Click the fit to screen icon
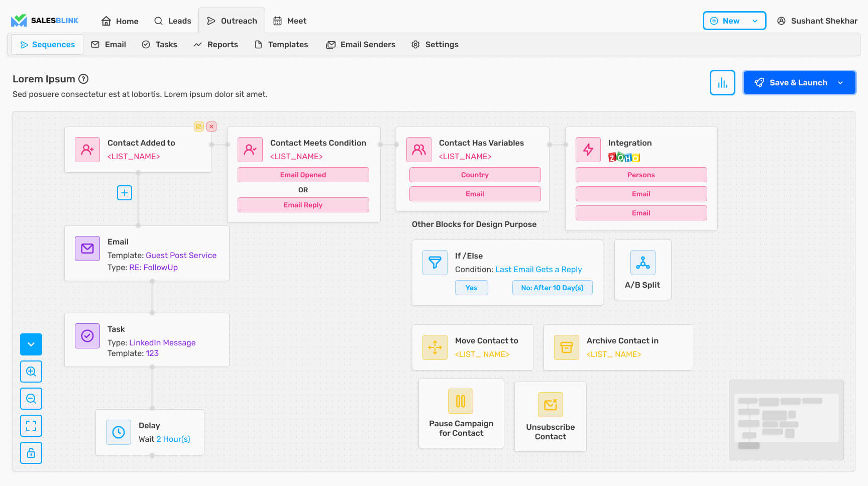The height and width of the screenshot is (486, 868). [x=31, y=426]
